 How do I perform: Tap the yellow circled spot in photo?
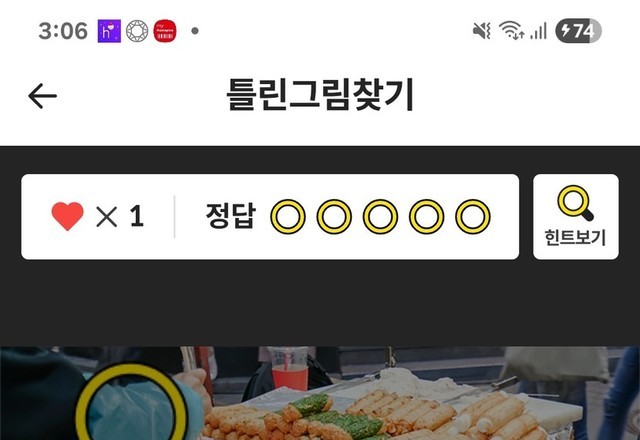tap(131, 404)
